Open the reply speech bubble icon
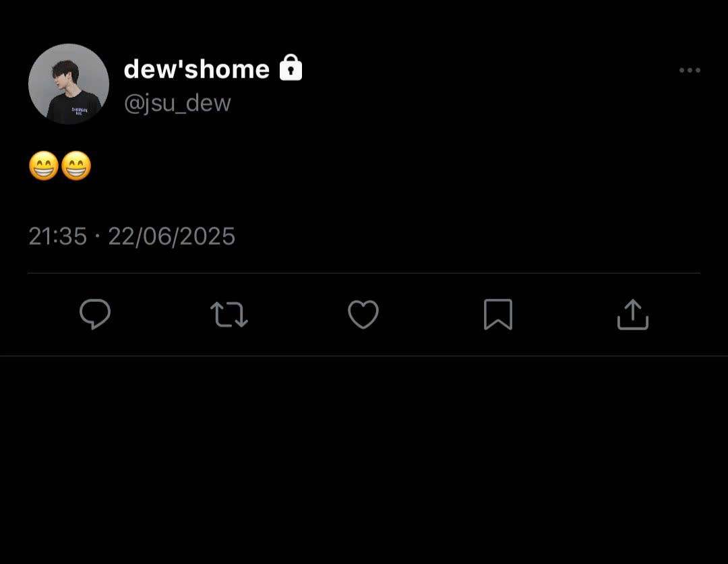Viewport: 728px width, 564px height. pyautogui.click(x=95, y=314)
